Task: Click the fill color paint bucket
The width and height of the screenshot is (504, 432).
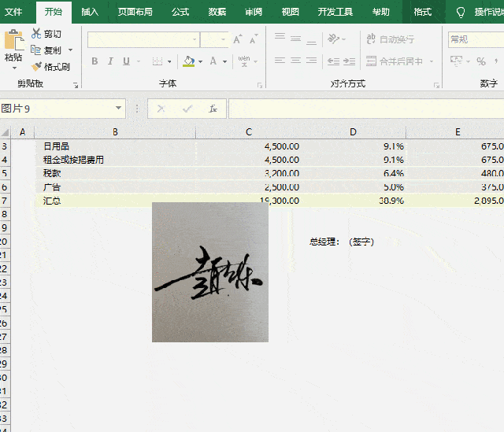Action: point(189,61)
